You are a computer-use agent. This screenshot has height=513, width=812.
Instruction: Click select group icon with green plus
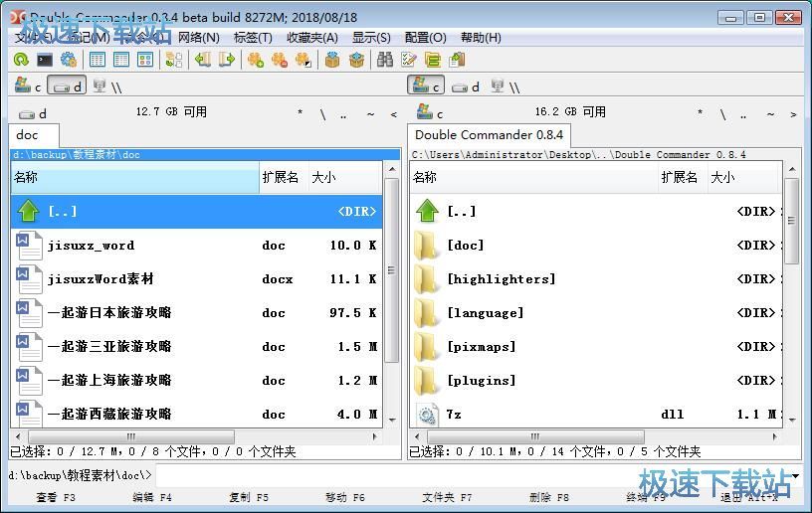click(x=256, y=60)
